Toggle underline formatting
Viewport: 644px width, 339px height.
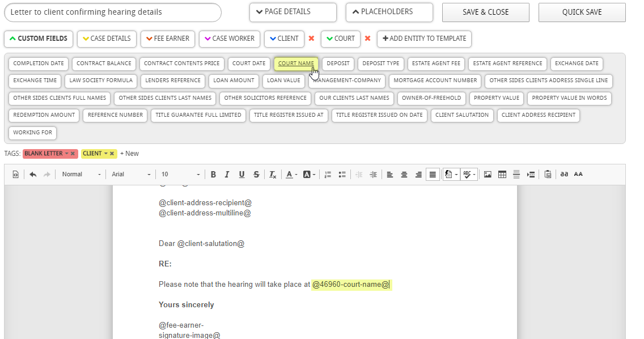click(241, 174)
